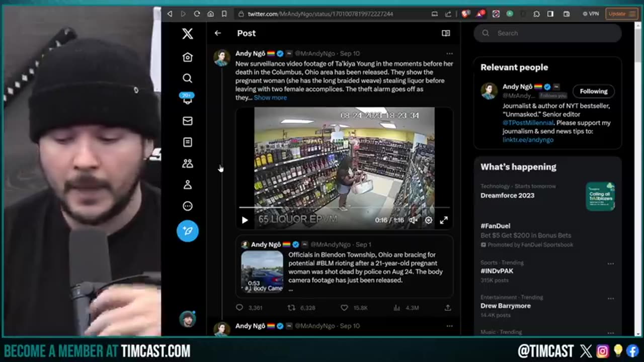Open More circle menu in sidebar
This screenshot has height=362, width=644.
click(187, 206)
